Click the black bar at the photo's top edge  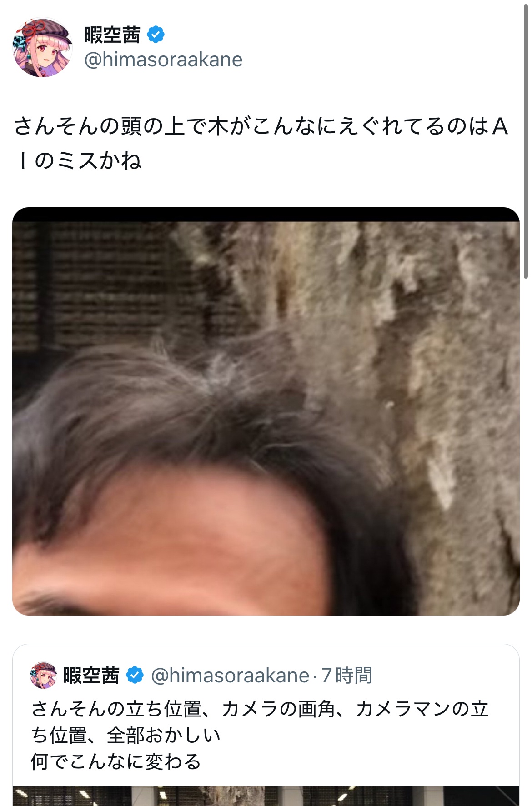(266, 215)
